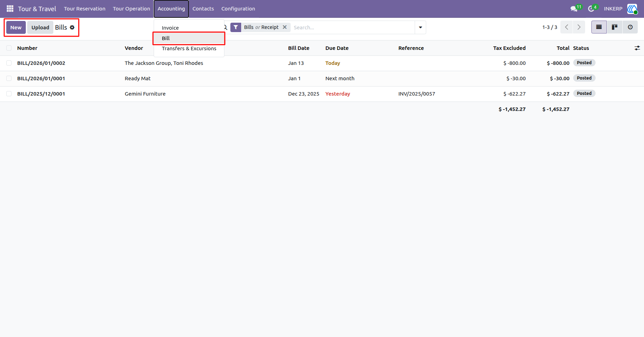Open the activities clock icon
The width and height of the screenshot is (644, 337).
(x=591, y=9)
